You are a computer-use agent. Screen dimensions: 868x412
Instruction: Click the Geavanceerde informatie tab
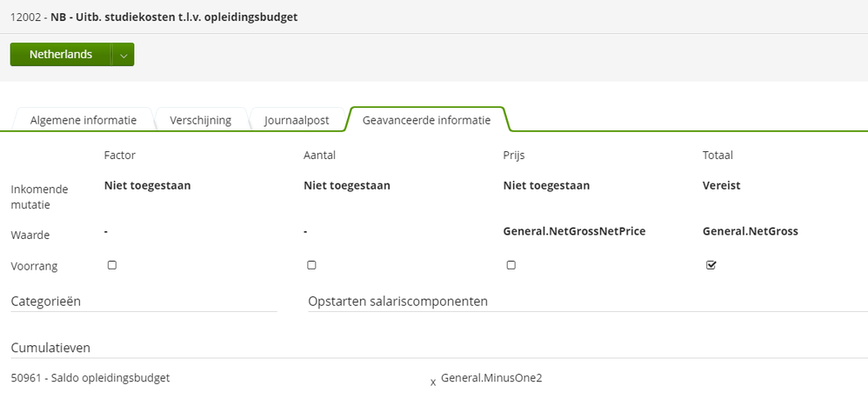tap(426, 120)
